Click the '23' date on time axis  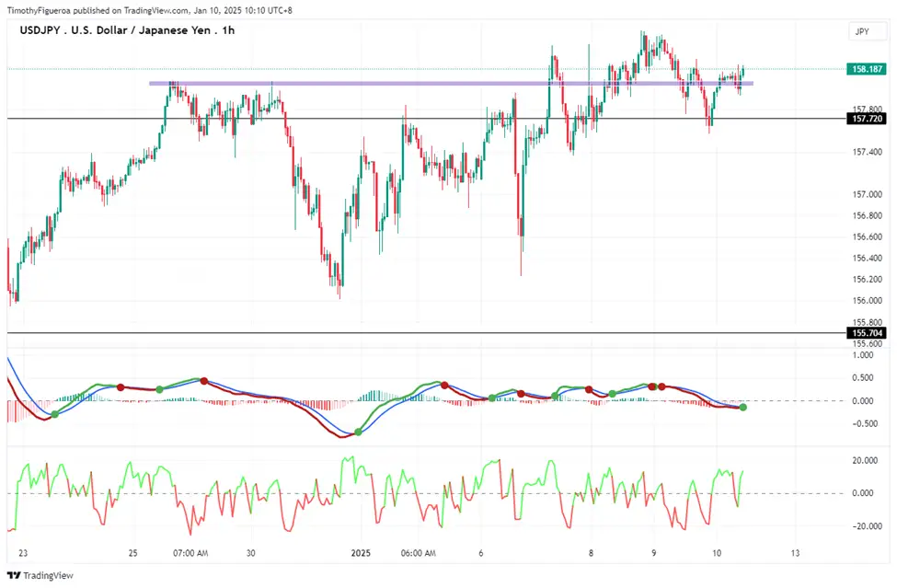(x=23, y=553)
